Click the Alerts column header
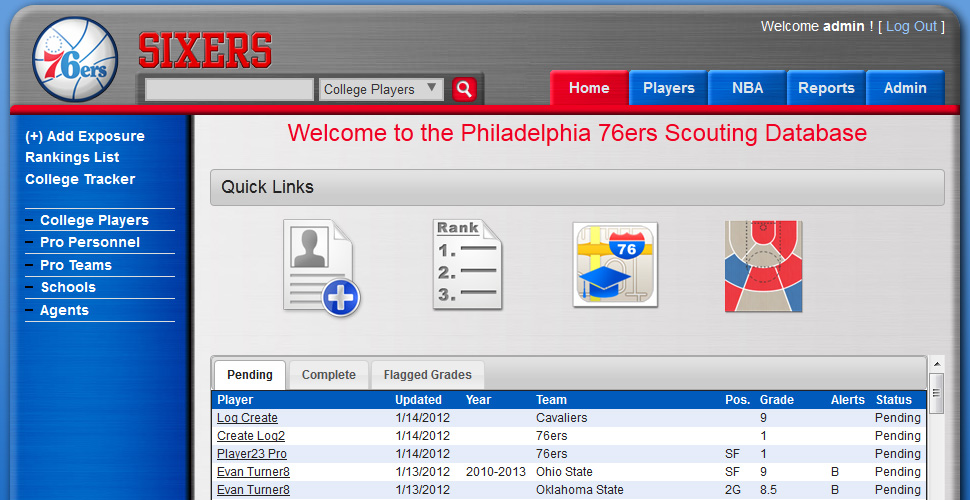The height and width of the screenshot is (500, 970). [848, 400]
